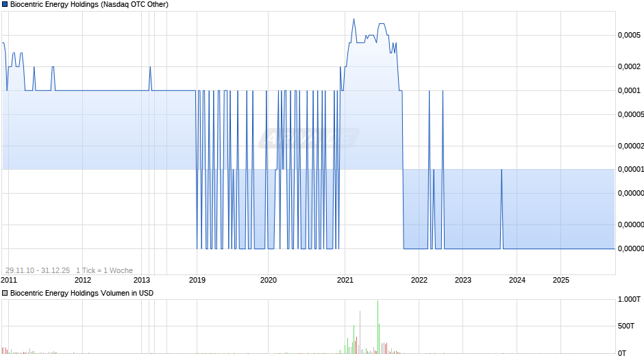Click the highest price peak in early 2021
This screenshot has height=360, width=644.
coord(354,19)
